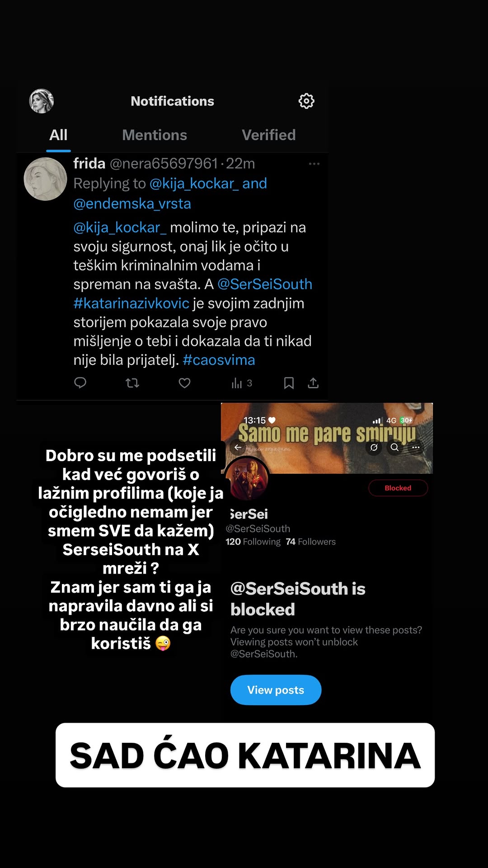Open the three-dot menu on profile header
The height and width of the screenshot is (868, 488).
[x=416, y=447]
